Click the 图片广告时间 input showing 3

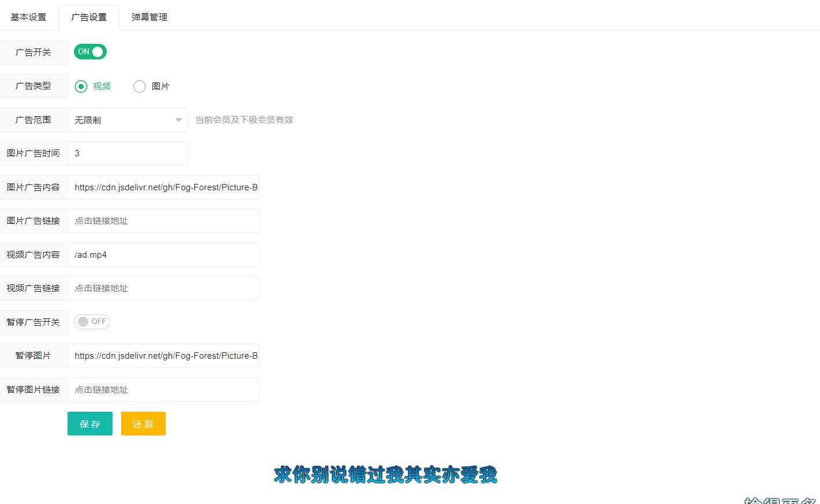tap(128, 153)
